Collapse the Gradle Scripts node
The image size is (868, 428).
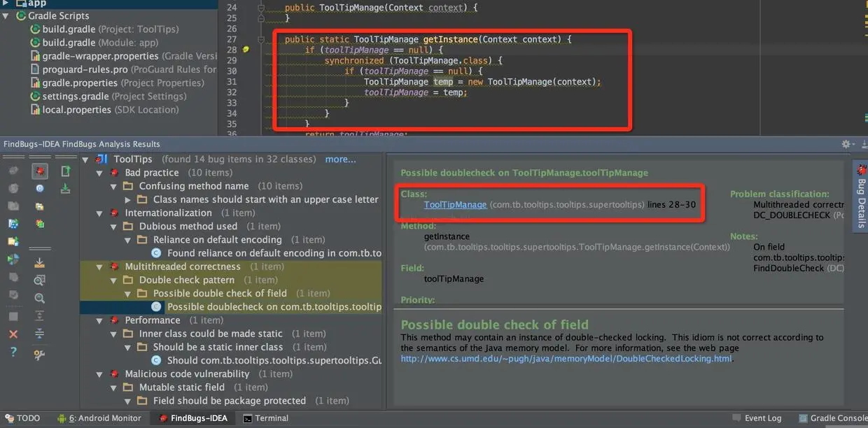pos(6,15)
